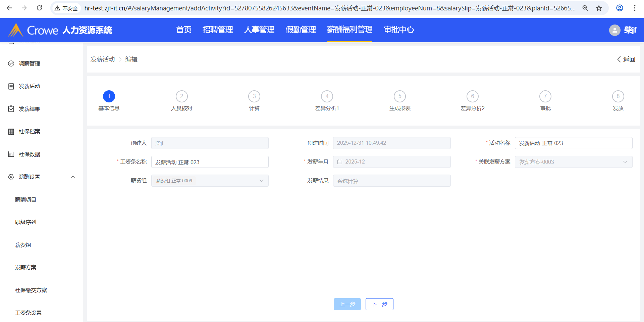Click 返回 to go back
The width and height of the screenshot is (644, 322).
point(626,59)
